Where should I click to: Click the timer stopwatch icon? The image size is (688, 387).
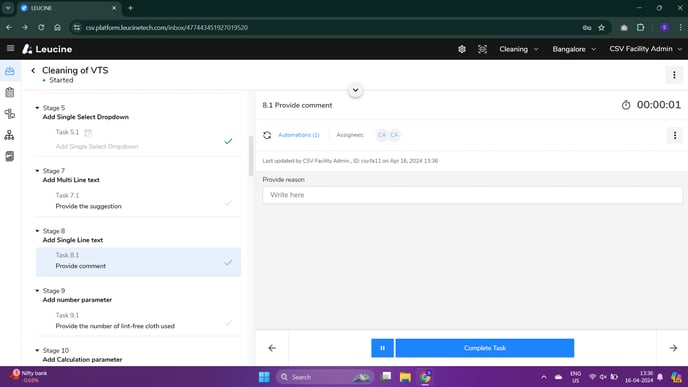(626, 105)
